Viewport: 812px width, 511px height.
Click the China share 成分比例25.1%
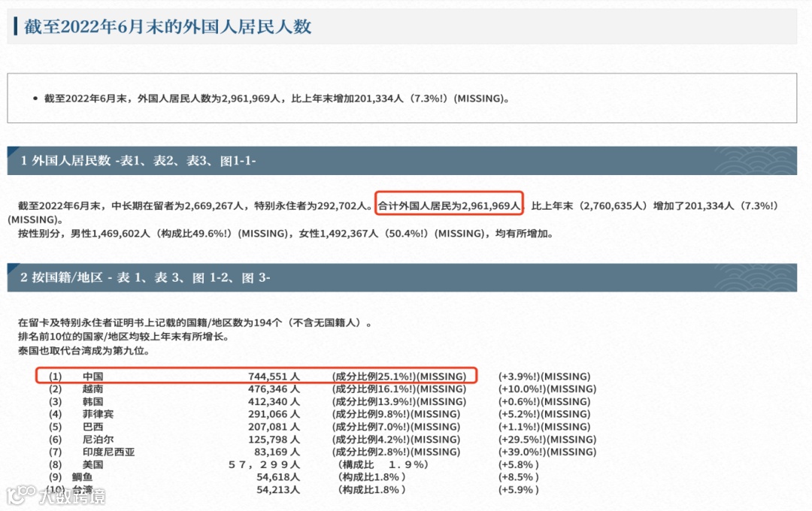click(x=398, y=376)
